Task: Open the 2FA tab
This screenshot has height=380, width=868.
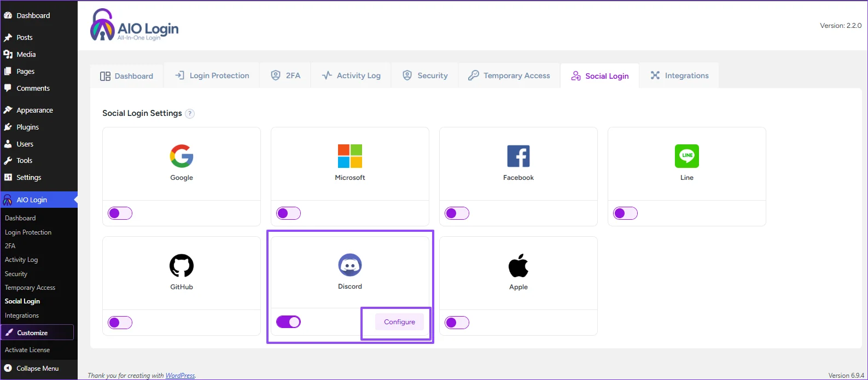Action: tap(286, 75)
